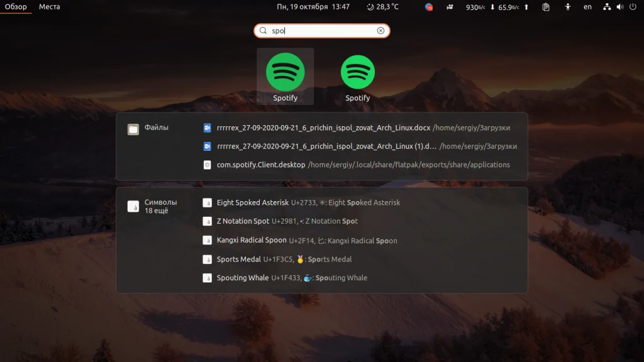Viewport: 644px width, 362px height.
Task: Launch the first, highlighted Spotify app
Action: (285, 76)
